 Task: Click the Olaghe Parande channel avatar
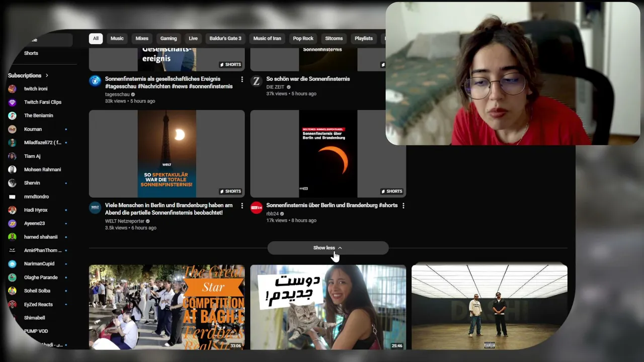click(12, 278)
